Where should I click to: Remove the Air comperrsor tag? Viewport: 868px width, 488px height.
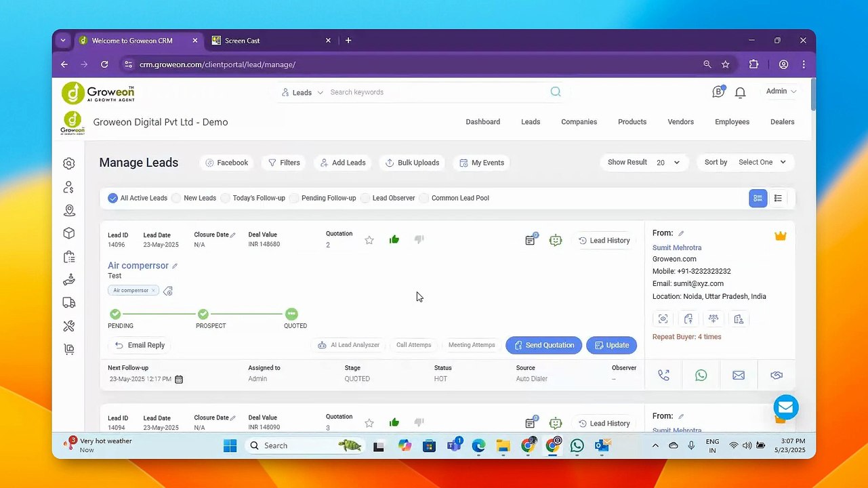pos(153,290)
